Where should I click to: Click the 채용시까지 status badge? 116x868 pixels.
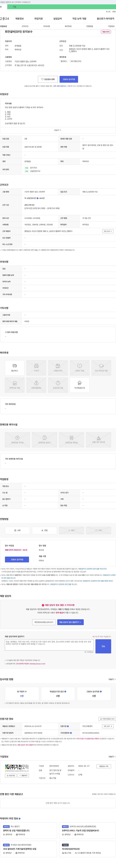(x=106, y=32)
